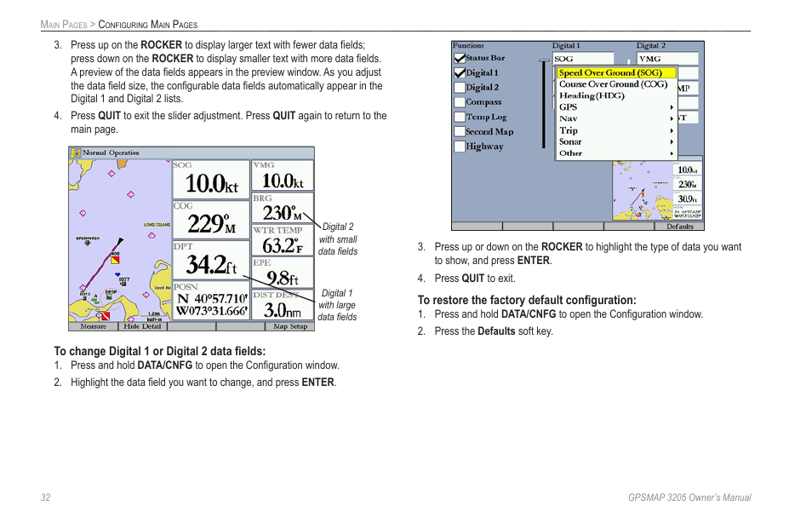Check the Highway checkbox

(460, 147)
